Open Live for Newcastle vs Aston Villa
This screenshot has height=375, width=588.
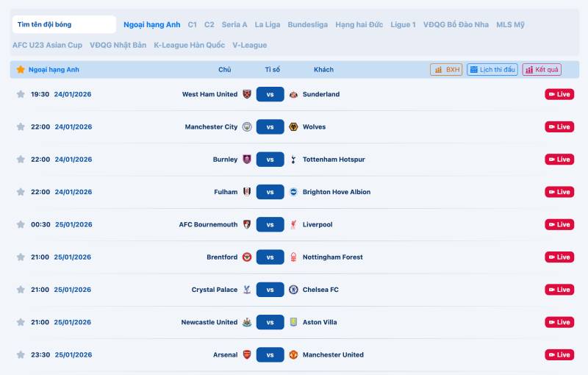(x=559, y=322)
